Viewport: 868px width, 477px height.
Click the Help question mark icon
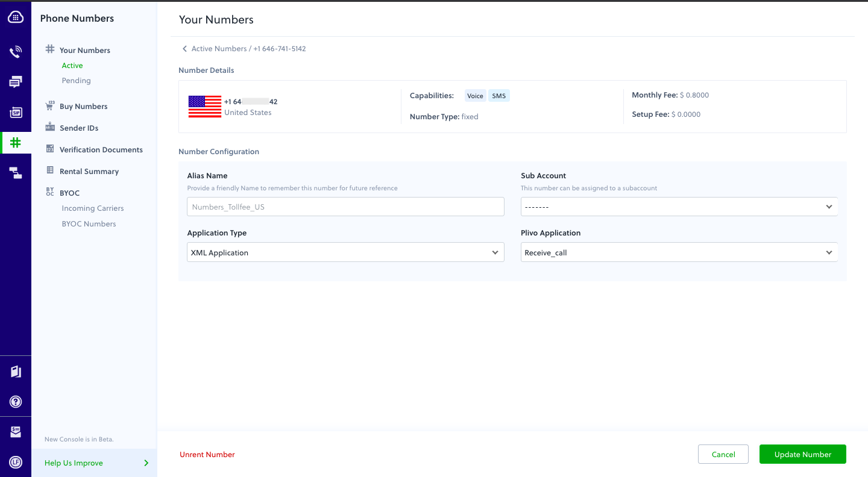pos(15,402)
